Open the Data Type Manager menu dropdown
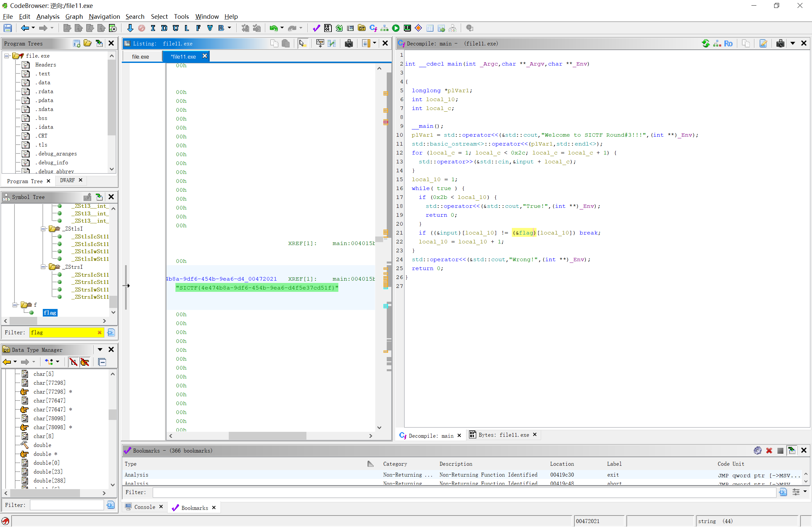 100,349
